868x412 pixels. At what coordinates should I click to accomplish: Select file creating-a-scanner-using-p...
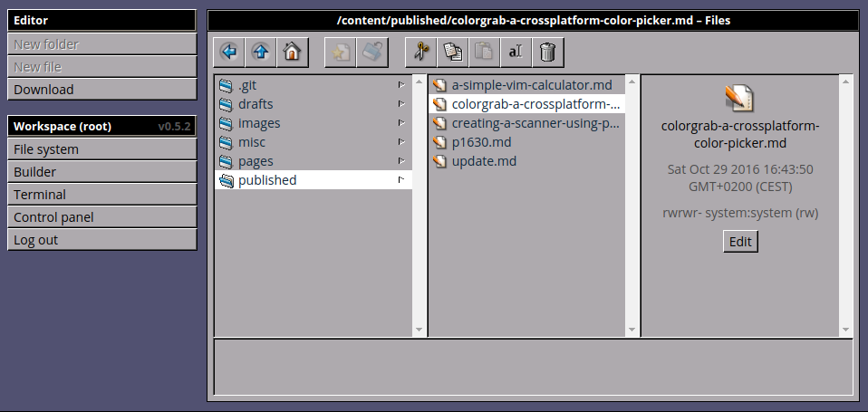535,123
